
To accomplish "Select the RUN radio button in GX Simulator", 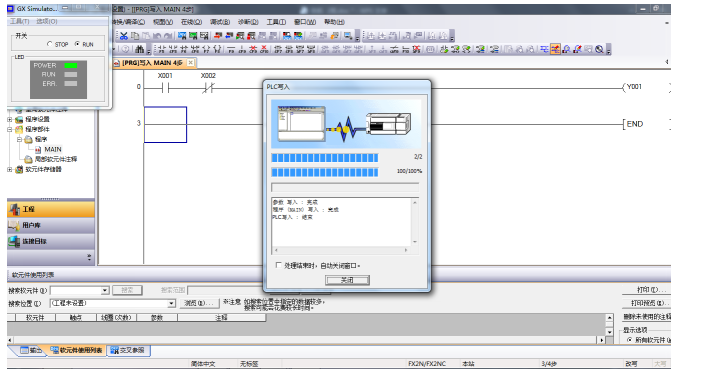I will pyautogui.click(x=77, y=44).
